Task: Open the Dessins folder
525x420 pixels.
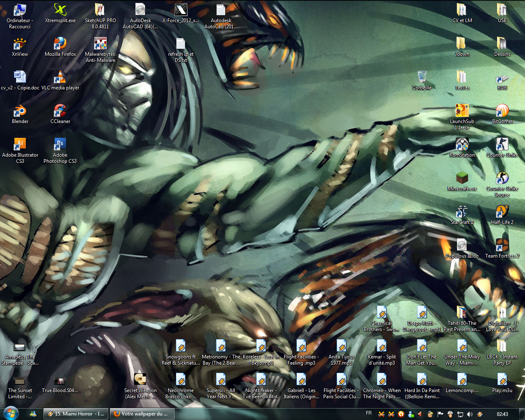Action: tap(502, 47)
